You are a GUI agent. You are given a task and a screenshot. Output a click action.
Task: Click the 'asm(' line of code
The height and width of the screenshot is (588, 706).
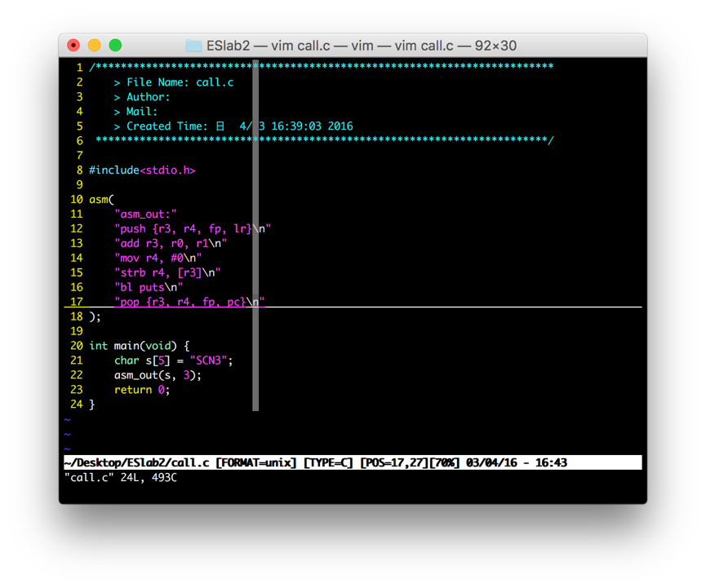102,199
